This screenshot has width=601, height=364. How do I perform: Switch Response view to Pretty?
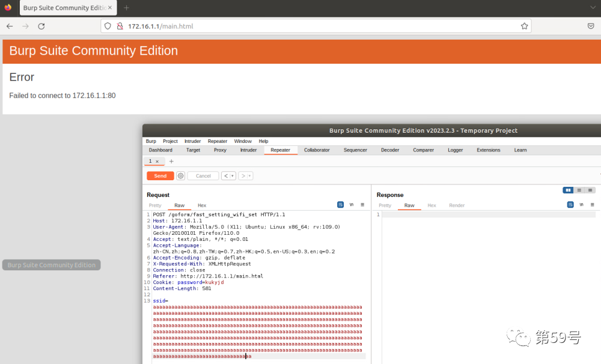(x=385, y=205)
